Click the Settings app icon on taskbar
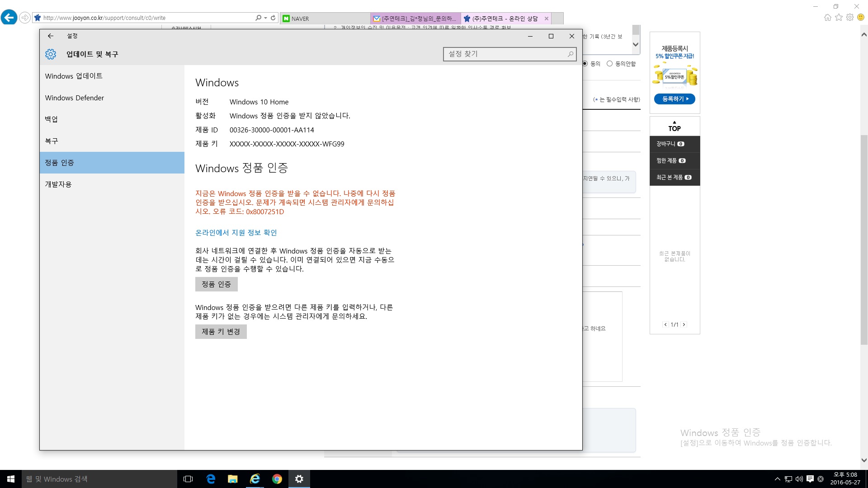Image resolution: width=868 pixels, height=488 pixels. pyautogui.click(x=299, y=479)
